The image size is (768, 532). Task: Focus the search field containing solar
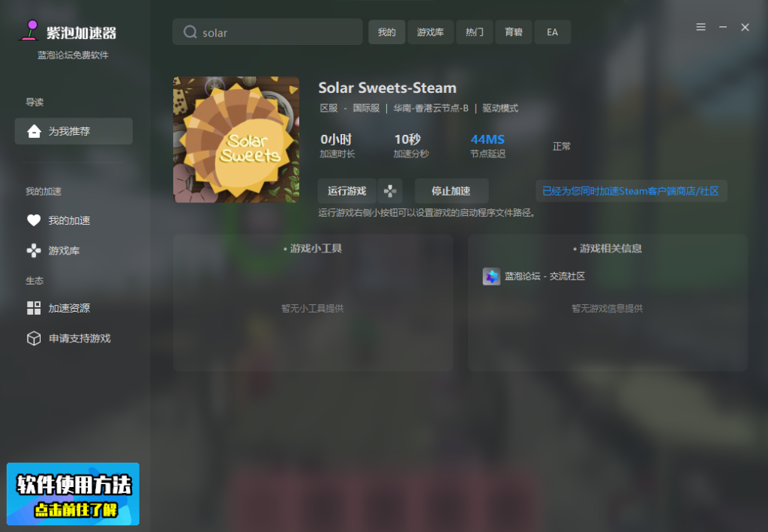click(268, 32)
